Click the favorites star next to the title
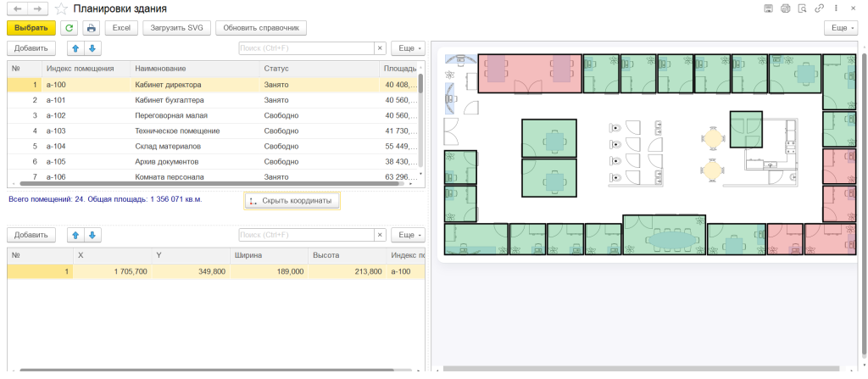Screen dimensions: 868x379 (x=61, y=8)
